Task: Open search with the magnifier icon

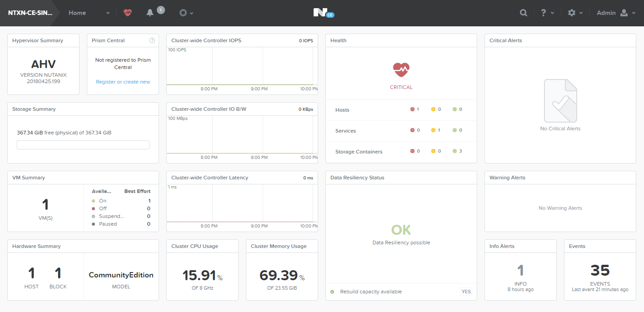Action: pos(524,13)
